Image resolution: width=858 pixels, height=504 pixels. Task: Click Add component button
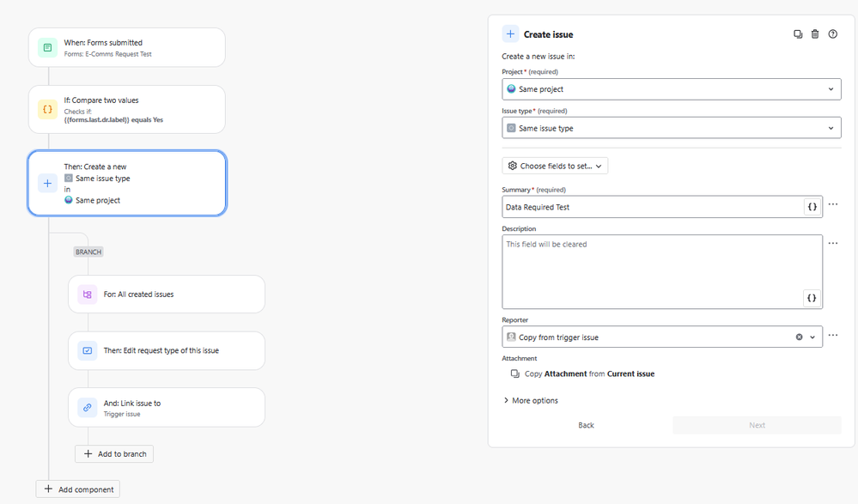77,489
